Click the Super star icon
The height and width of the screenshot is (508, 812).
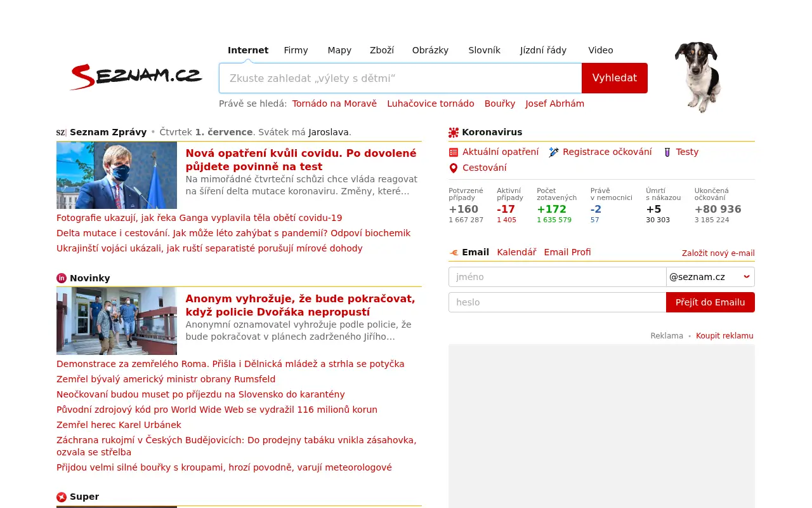[x=62, y=497]
